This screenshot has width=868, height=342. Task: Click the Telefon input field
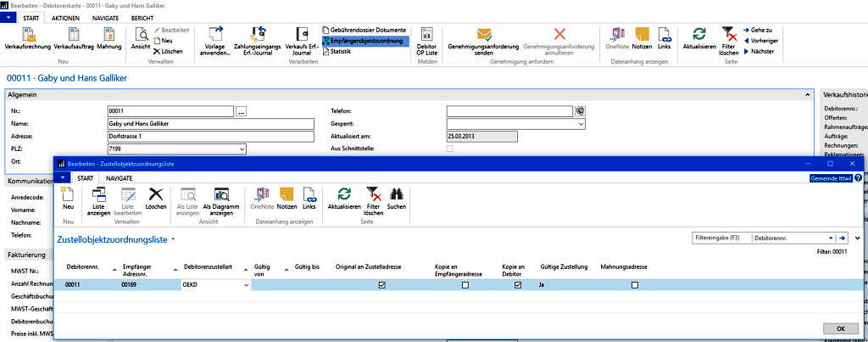click(509, 110)
